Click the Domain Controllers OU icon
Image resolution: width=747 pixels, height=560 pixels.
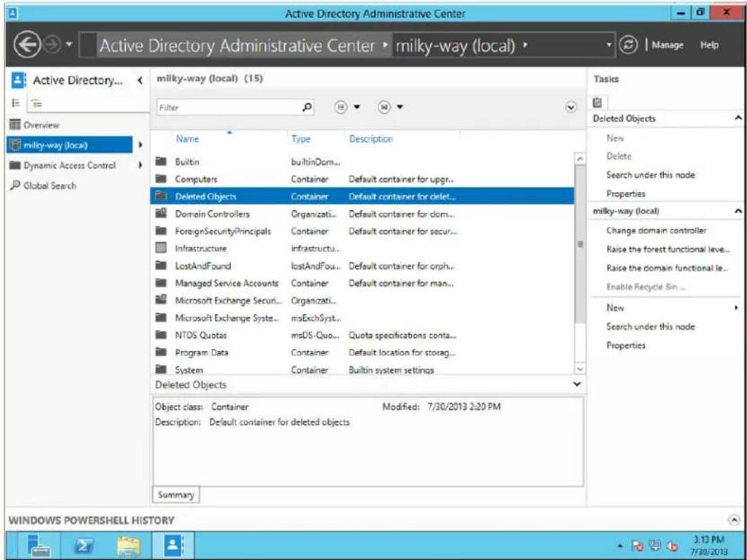pyautogui.click(x=161, y=214)
